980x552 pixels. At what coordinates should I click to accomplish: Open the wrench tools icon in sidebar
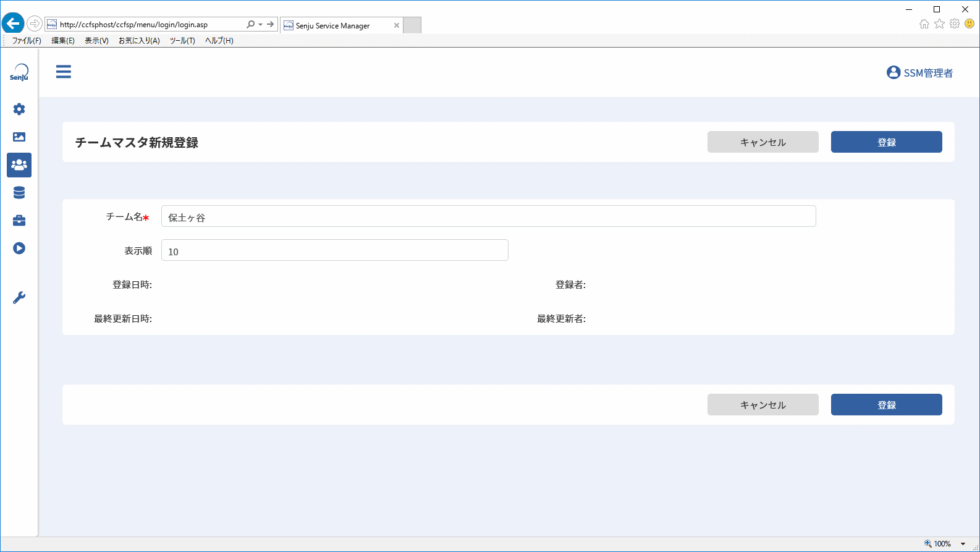point(19,298)
